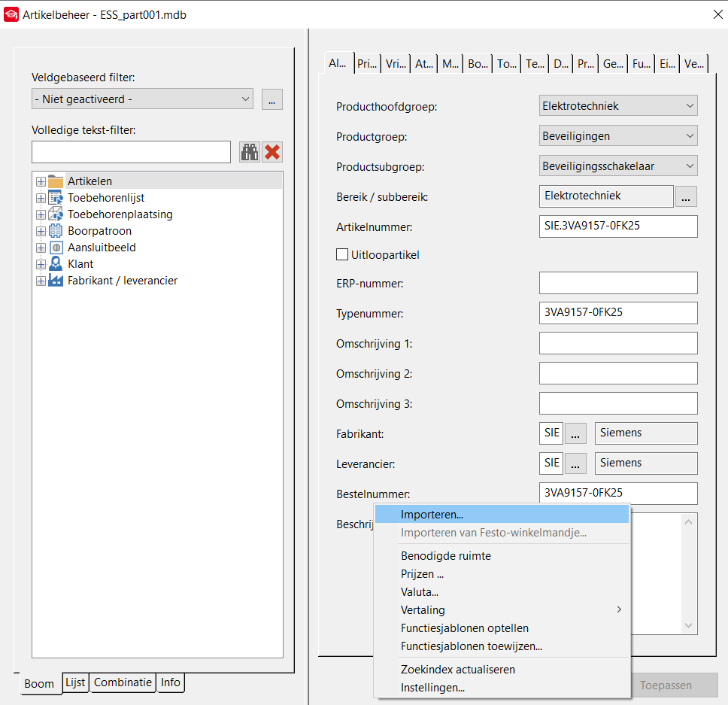Viewport: 728px width, 705px height.
Task: Close the Artikelbeheer window
Action: point(717,14)
